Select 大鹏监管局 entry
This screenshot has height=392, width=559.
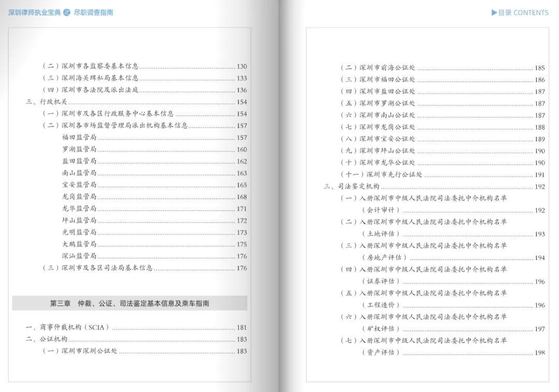tap(154, 244)
